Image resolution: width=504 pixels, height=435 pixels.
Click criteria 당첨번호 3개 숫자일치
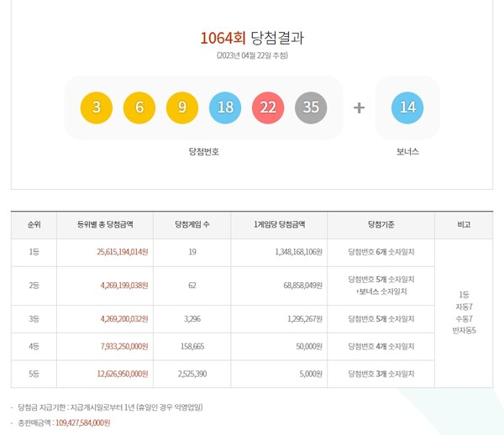(381, 374)
